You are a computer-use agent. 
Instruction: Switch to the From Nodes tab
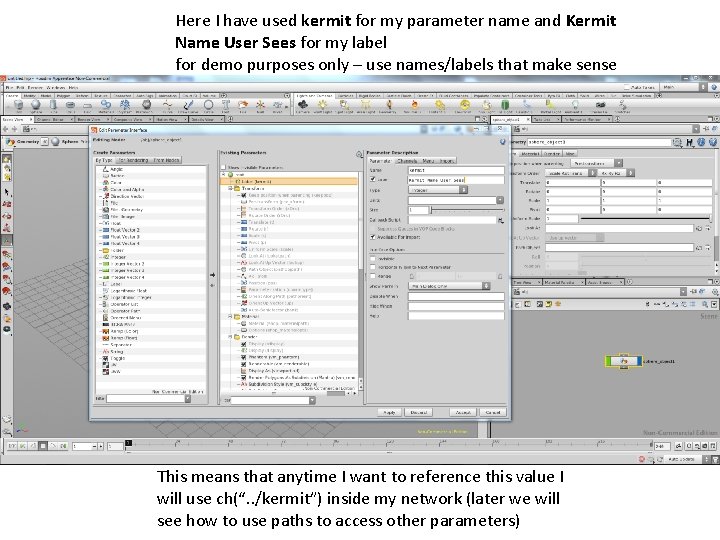click(167, 160)
